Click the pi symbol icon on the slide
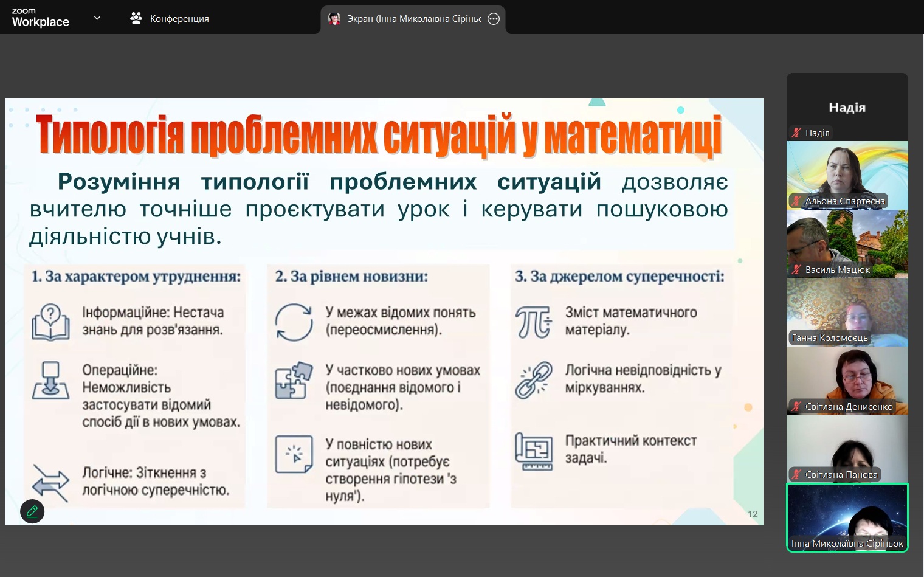The image size is (924, 577). tap(533, 322)
